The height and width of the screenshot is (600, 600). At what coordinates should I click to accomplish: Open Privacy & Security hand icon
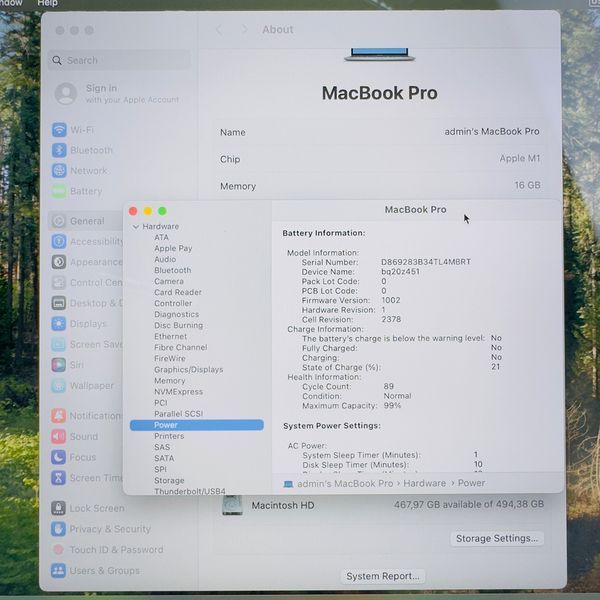58,529
